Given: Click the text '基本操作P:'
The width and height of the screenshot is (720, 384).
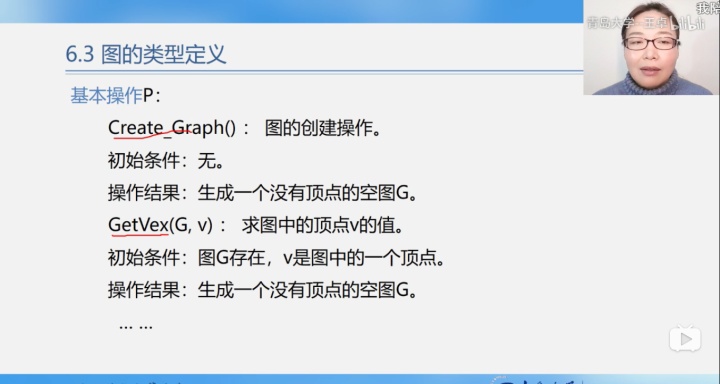Looking at the screenshot, I should [115, 96].
